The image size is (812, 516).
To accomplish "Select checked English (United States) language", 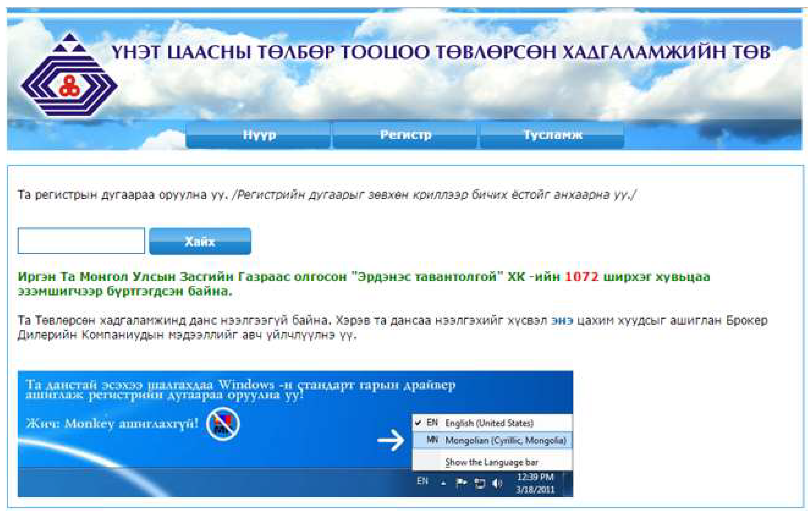I will pos(489,423).
